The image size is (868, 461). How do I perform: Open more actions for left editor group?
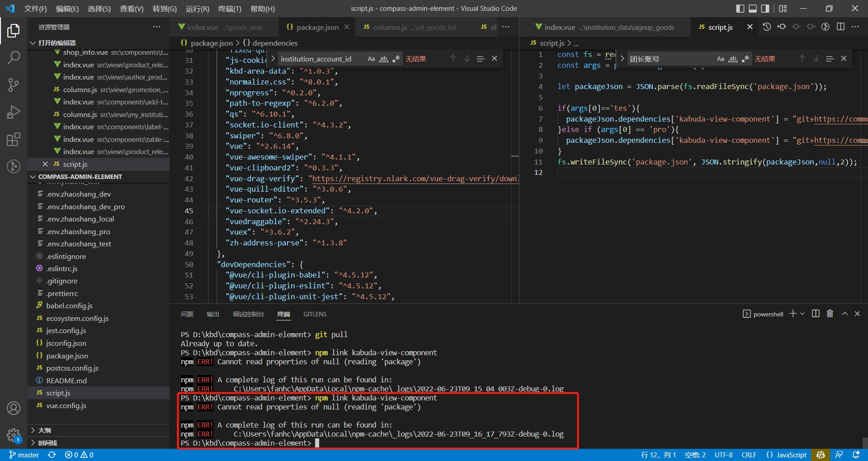506,27
